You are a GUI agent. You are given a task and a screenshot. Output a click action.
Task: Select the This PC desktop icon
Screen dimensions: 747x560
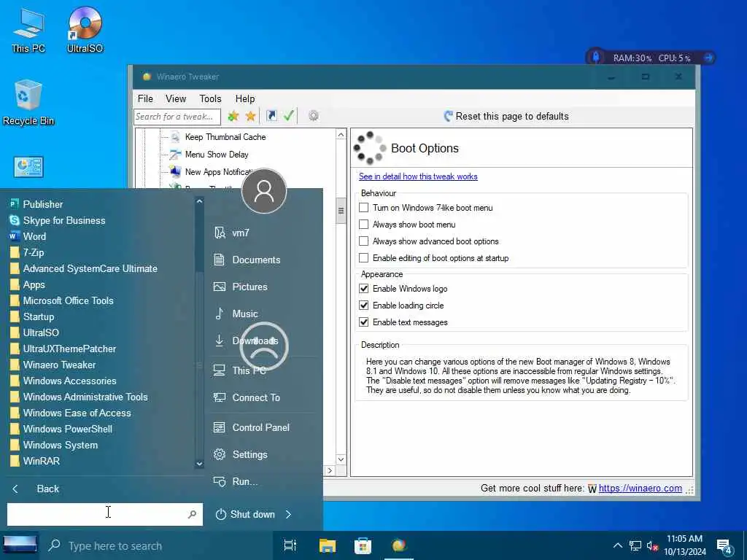point(28,29)
